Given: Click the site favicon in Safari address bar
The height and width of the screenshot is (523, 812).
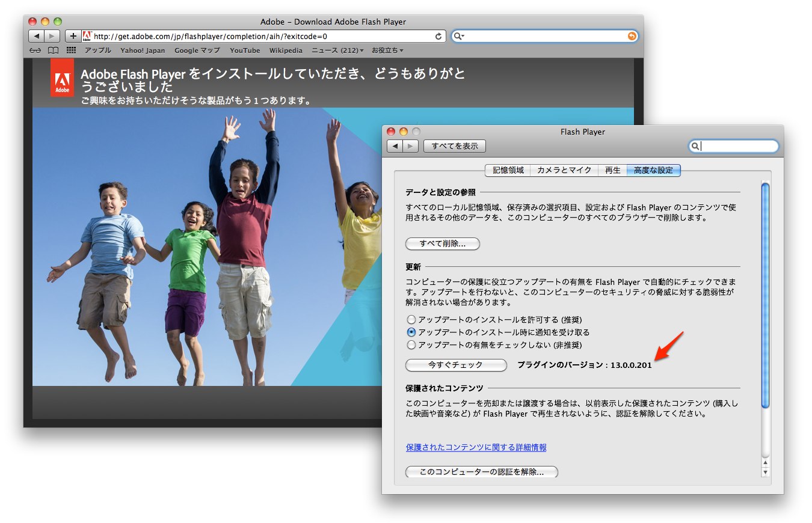Looking at the screenshot, I should 87,36.
